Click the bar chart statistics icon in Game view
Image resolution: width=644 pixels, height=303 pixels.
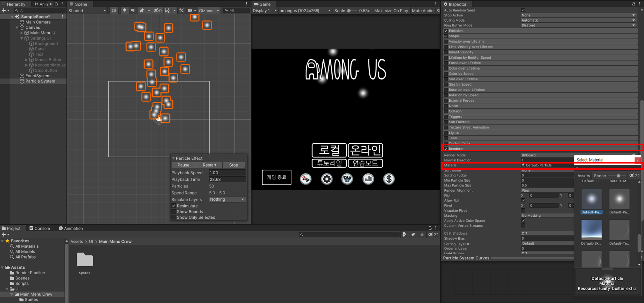368,179
